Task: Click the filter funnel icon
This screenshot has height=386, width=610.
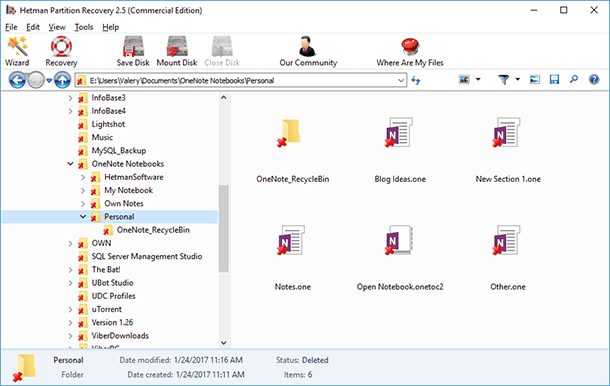Action: pyautogui.click(x=504, y=80)
